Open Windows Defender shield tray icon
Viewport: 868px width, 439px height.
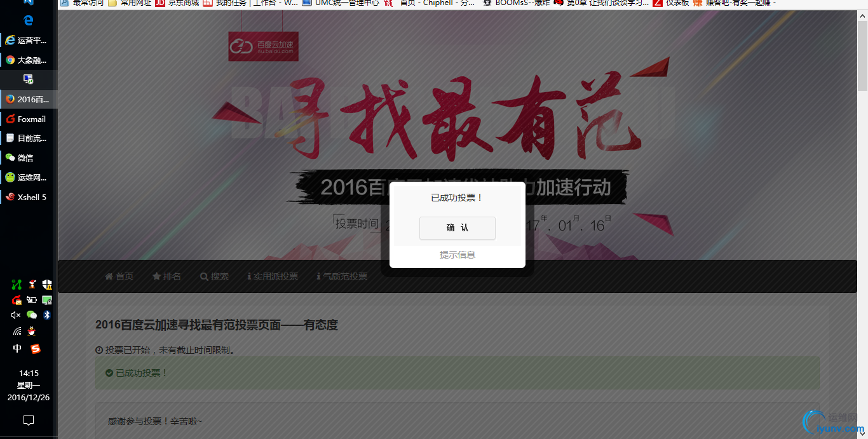[x=47, y=284]
